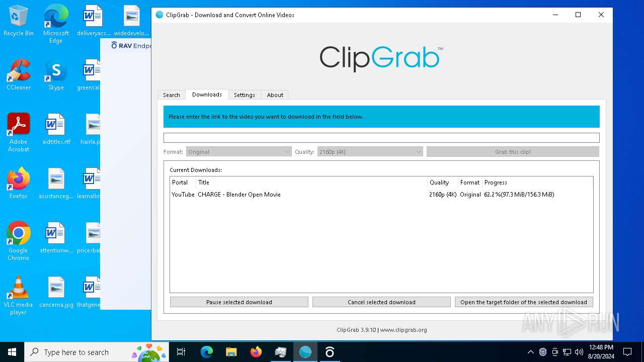Open network settings in the tray
The width and height of the screenshot is (644, 362).
(x=567, y=352)
